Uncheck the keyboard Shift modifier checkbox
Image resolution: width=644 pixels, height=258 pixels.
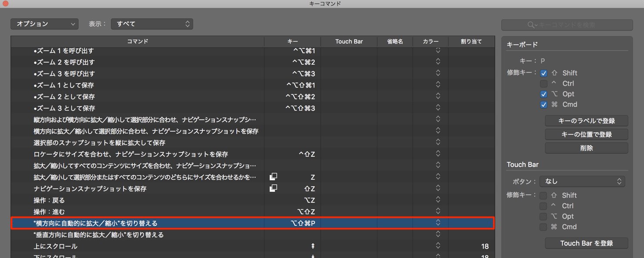point(543,73)
